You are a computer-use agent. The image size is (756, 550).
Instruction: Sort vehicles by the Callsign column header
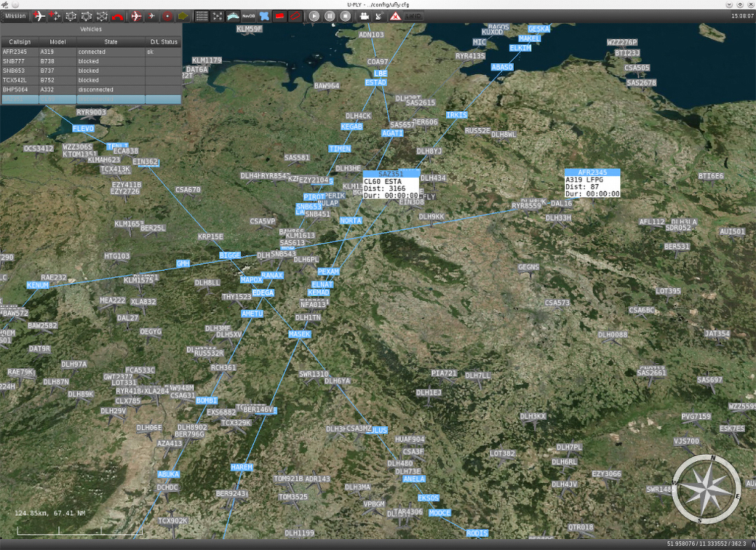[x=19, y=42]
